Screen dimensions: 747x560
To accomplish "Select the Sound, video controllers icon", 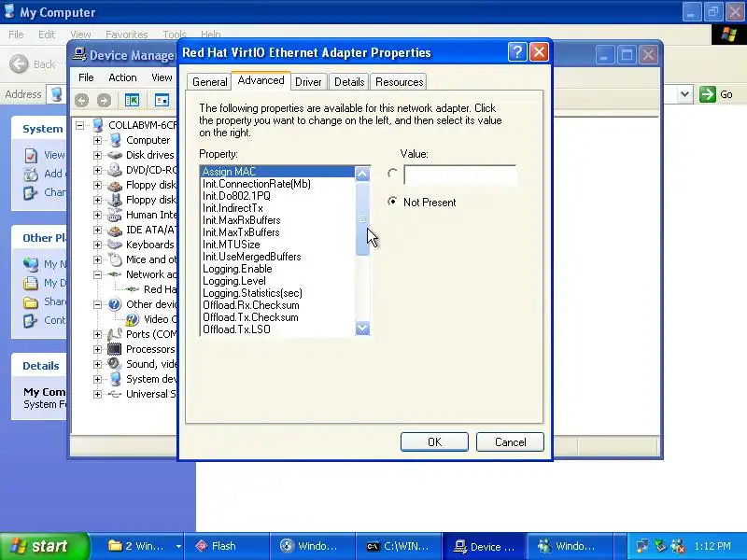I will [115, 364].
